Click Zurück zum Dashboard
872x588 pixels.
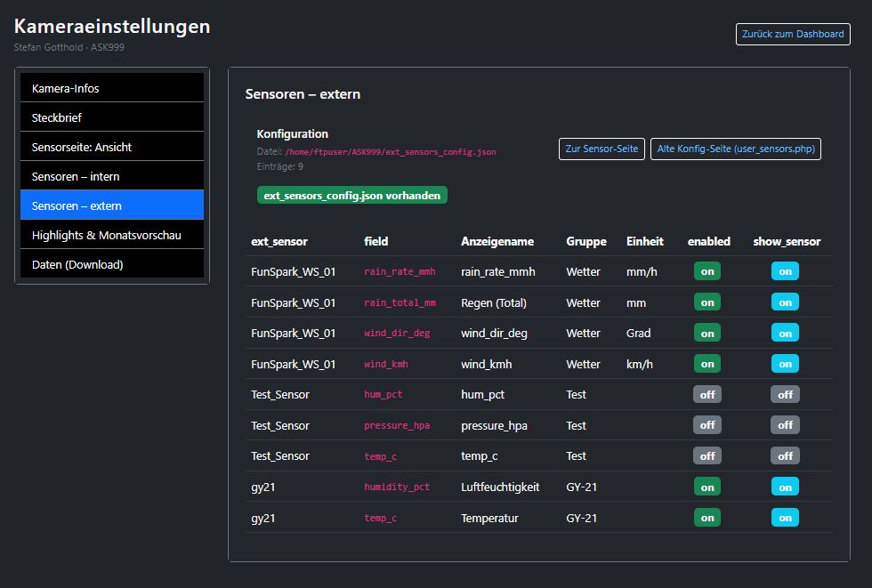[x=792, y=34]
